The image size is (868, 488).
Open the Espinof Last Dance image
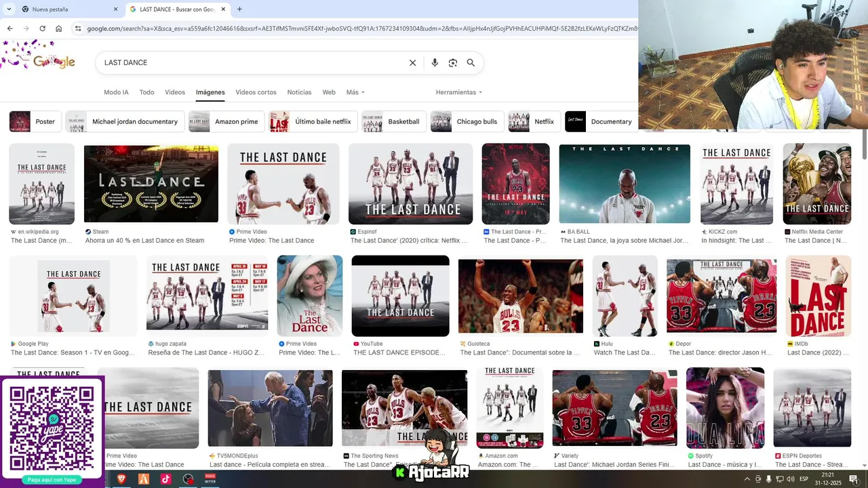tap(410, 184)
